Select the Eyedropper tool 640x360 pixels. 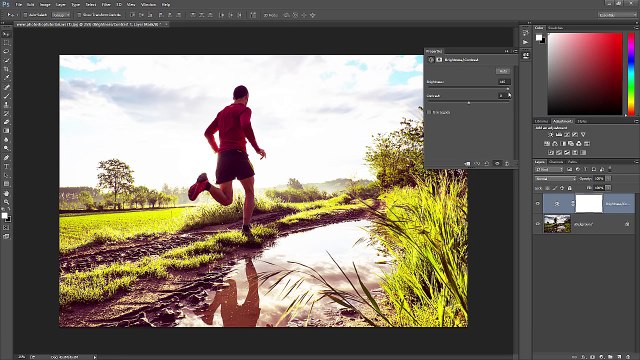pyautogui.click(x=6, y=78)
